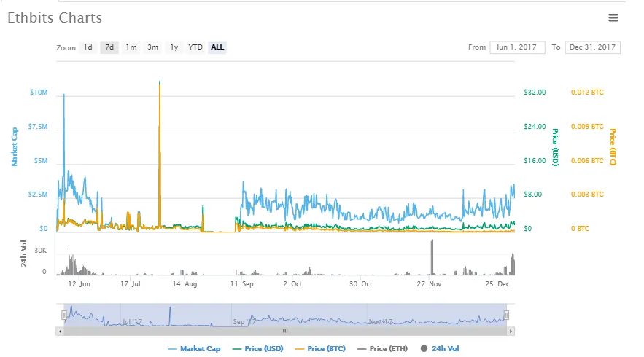Set zoom to 1d
This screenshot has height=357, width=644.
[x=88, y=47]
